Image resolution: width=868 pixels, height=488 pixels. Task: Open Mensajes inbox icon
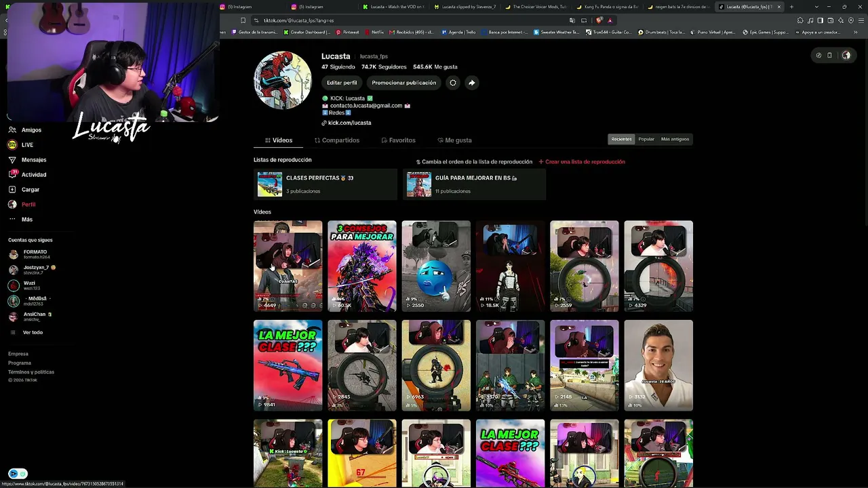click(x=12, y=160)
